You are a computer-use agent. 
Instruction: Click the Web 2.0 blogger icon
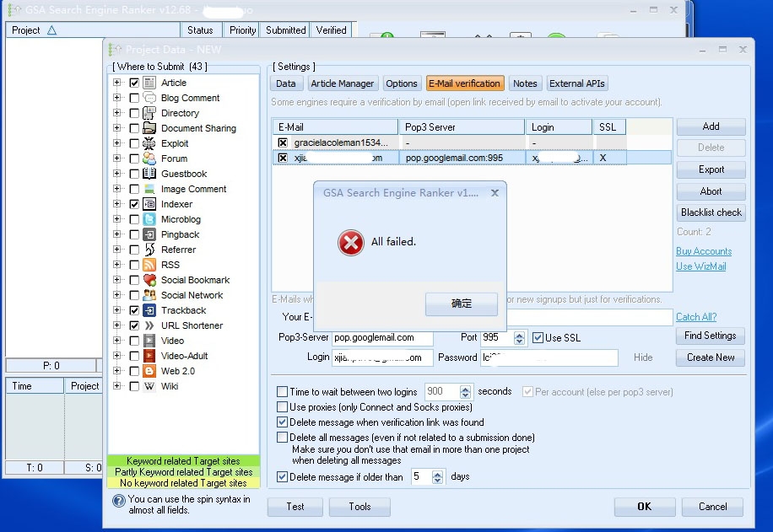[x=149, y=371]
